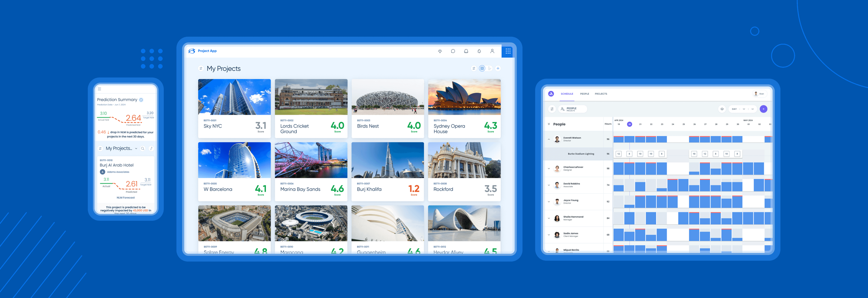Image resolution: width=868 pixels, height=298 pixels.
Task: Select the DAY view in schedule
Action: coord(734,109)
